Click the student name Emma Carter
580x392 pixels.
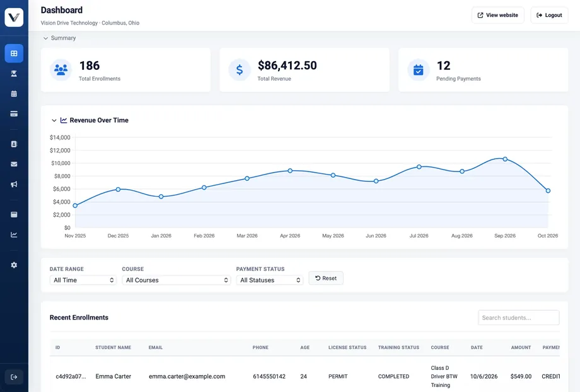click(113, 376)
